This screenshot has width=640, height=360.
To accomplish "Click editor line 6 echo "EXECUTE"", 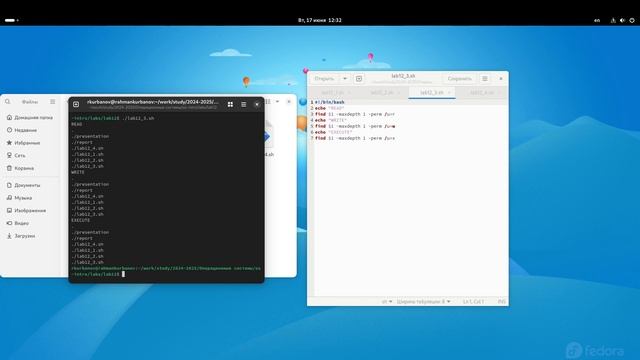I will [x=333, y=132].
